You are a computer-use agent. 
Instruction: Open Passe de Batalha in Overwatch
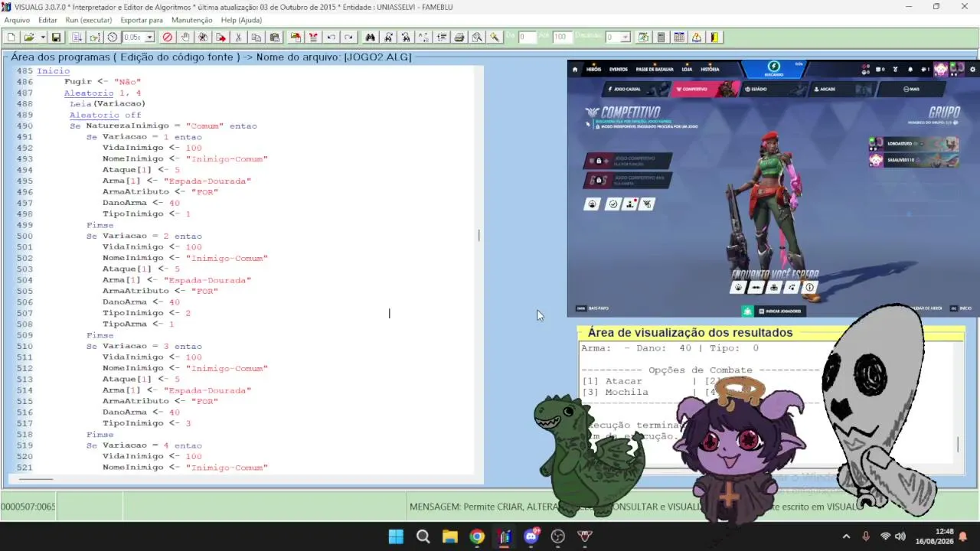(x=655, y=69)
